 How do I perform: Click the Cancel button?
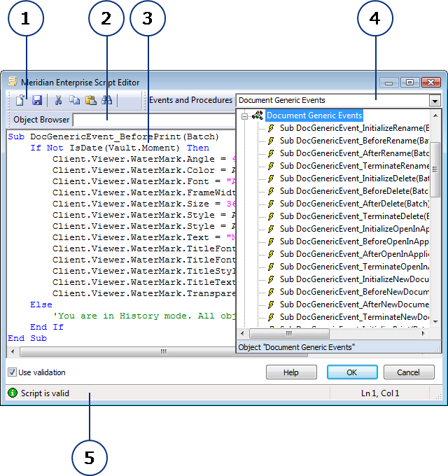[x=409, y=372]
